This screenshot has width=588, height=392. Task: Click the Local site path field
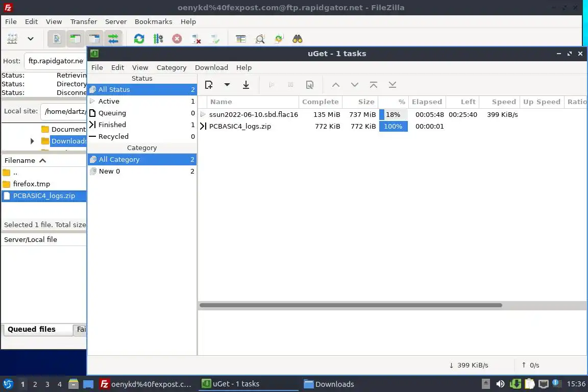tap(64, 111)
